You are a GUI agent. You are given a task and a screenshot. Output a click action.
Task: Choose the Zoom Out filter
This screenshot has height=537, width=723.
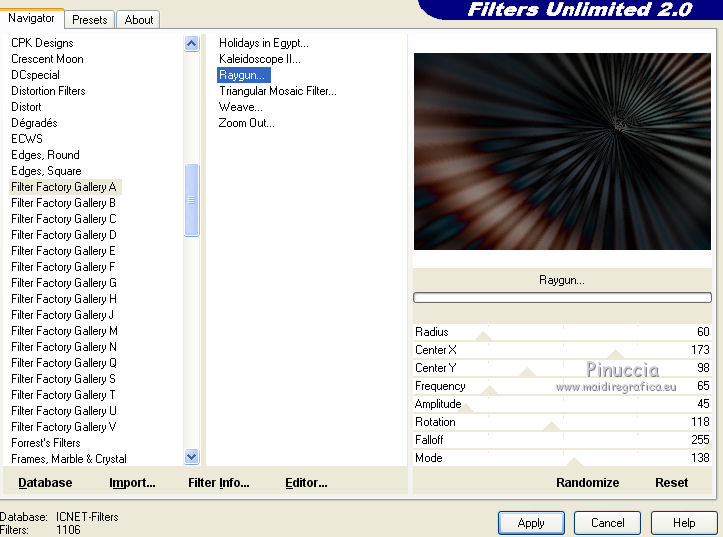pos(246,123)
